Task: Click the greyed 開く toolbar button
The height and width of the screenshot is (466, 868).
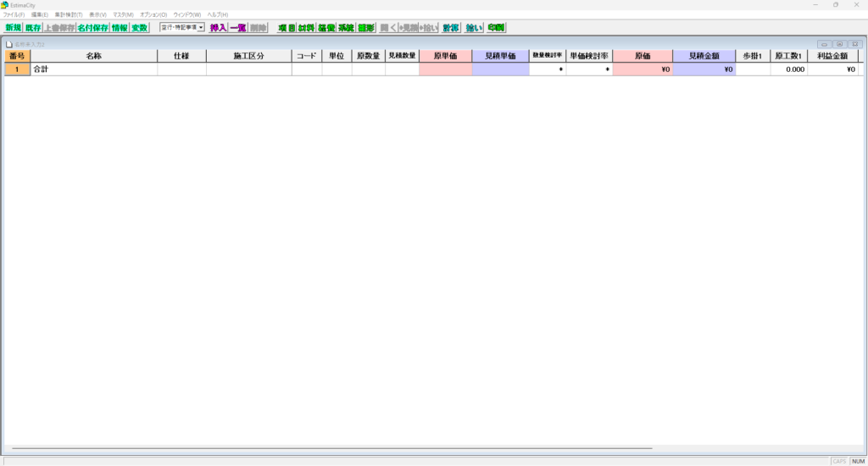Action: 388,28
